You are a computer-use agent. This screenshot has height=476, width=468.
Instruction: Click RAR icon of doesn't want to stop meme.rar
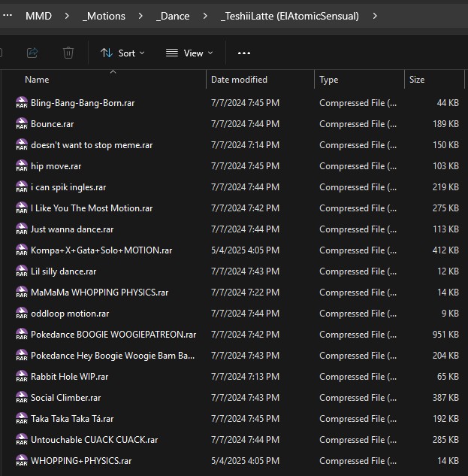22,145
